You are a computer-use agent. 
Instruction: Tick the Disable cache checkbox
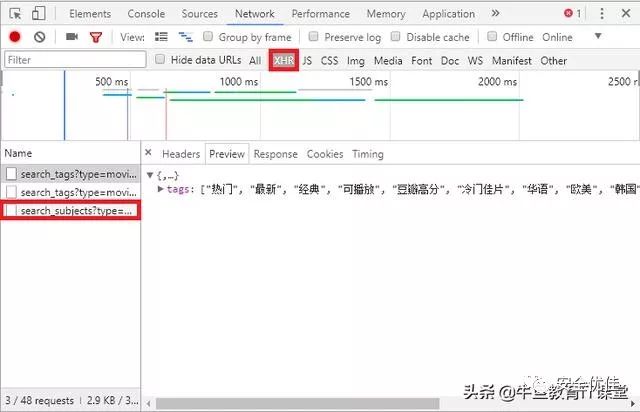click(x=395, y=36)
